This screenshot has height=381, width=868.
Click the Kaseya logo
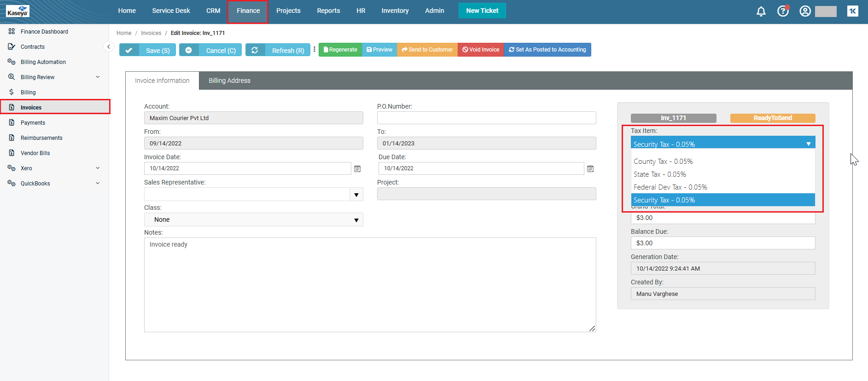tap(17, 11)
